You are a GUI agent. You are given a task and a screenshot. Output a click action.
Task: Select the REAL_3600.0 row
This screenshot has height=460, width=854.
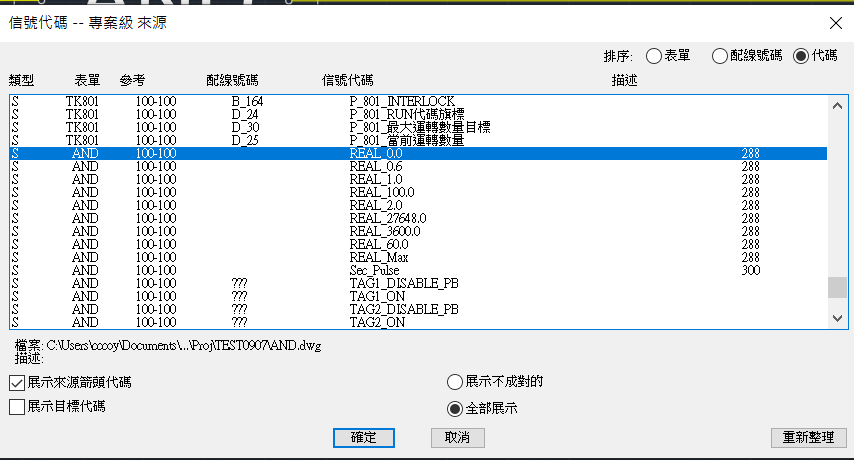418,232
